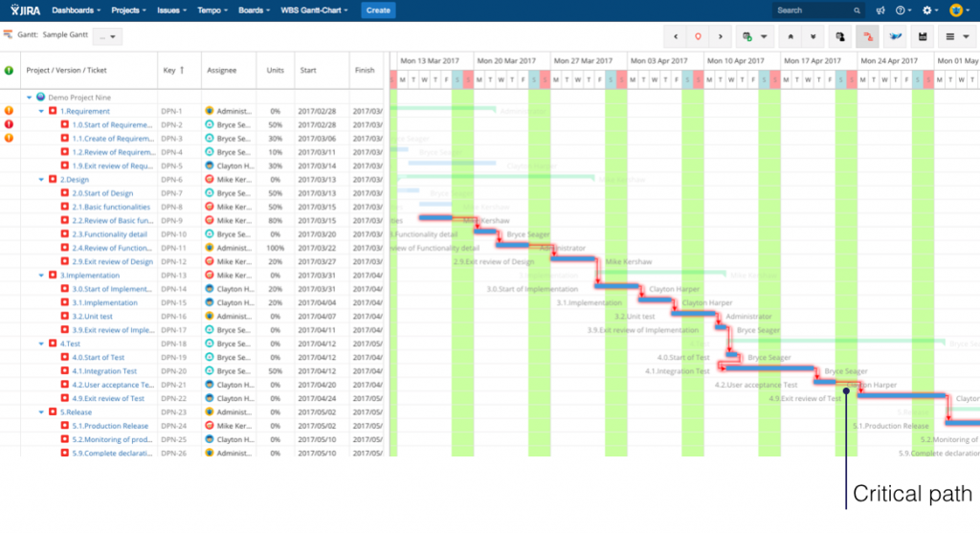Open the 4.1.Integration Test link
980x533 pixels.
click(x=104, y=371)
